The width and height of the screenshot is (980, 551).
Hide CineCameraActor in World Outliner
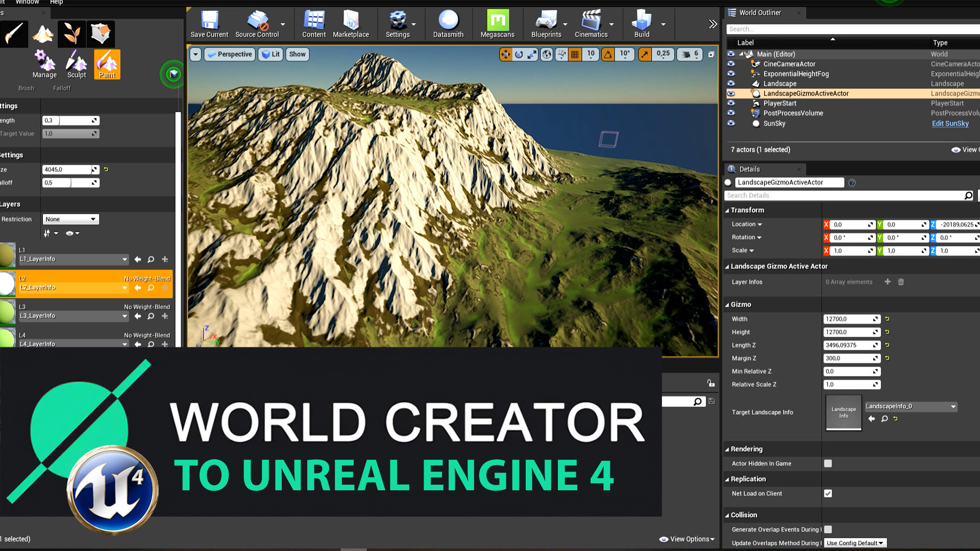pos(731,64)
